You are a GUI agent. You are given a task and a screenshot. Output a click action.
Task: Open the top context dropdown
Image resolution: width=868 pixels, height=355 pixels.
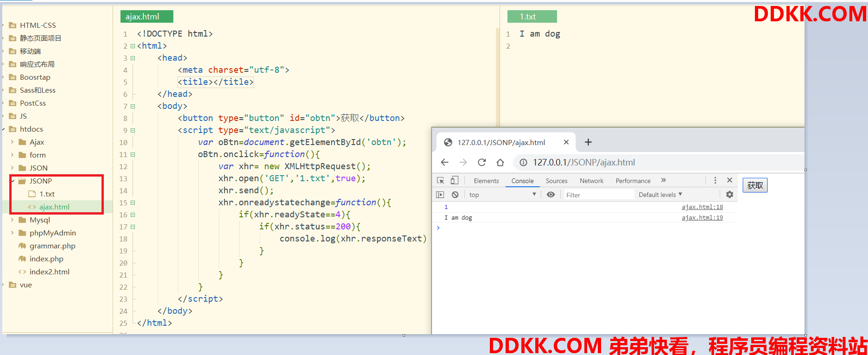(x=502, y=195)
